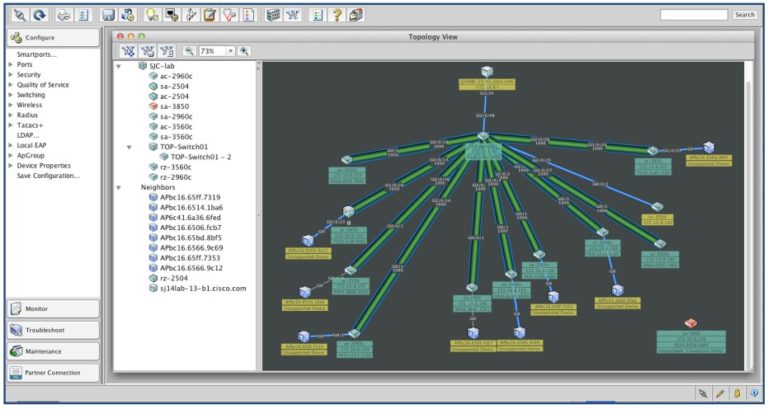Screen dimensions: 768x409
Task: Click the blue info icon in status bar
Action: (x=754, y=393)
